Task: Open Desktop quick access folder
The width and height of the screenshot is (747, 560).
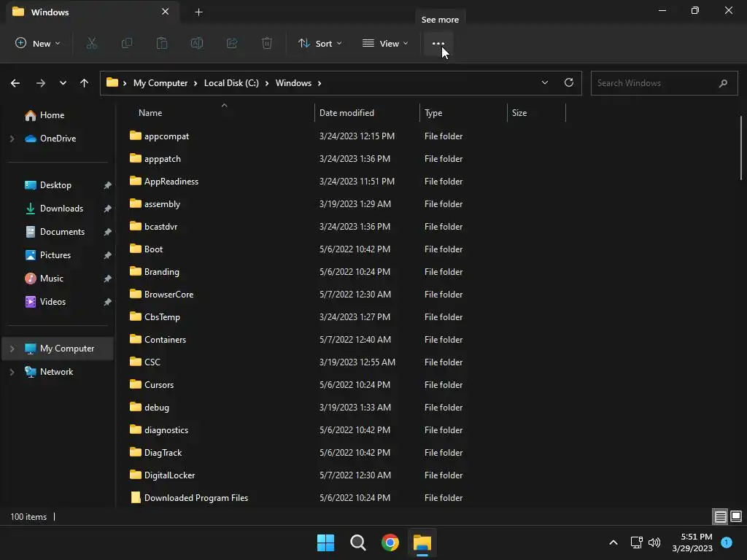Action: (55, 185)
